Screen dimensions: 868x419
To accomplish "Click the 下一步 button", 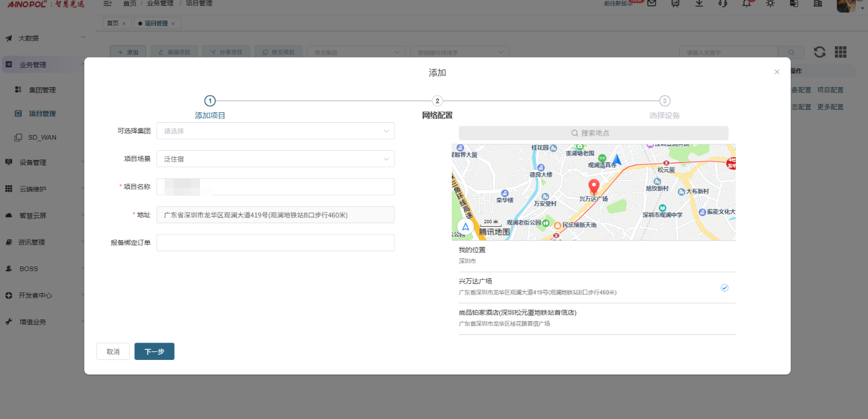I will click(x=154, y=352).
